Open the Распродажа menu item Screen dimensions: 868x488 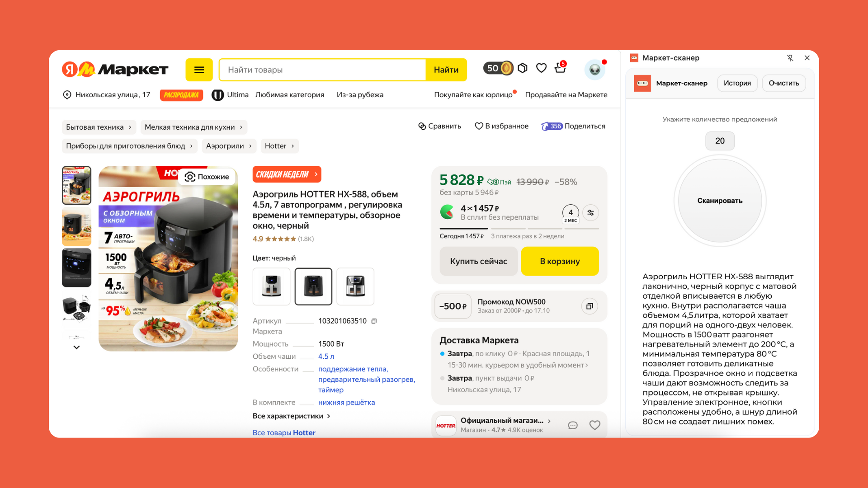coord(181,95)
